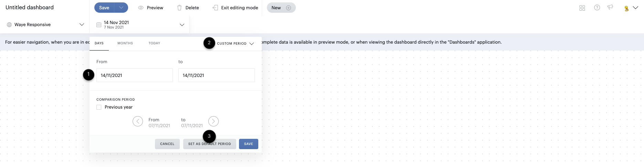Click the From date input field
Screen dimensions: 644x167
tap(134, 75)
